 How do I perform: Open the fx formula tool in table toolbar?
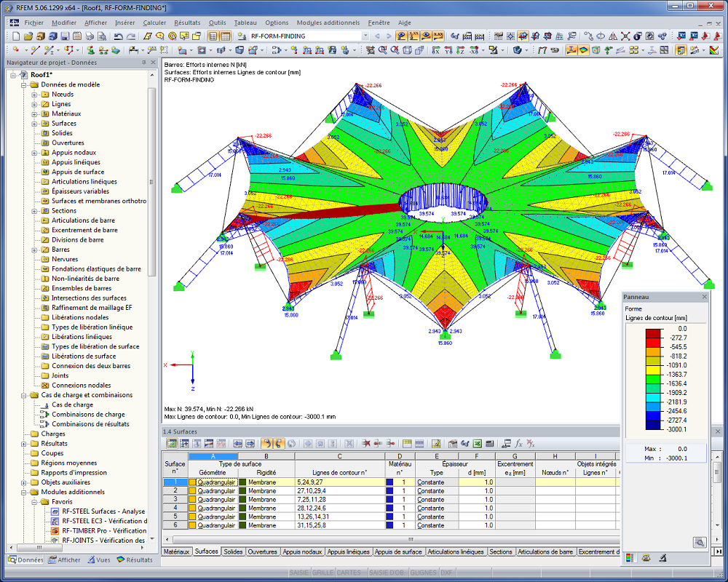[518, 444]
